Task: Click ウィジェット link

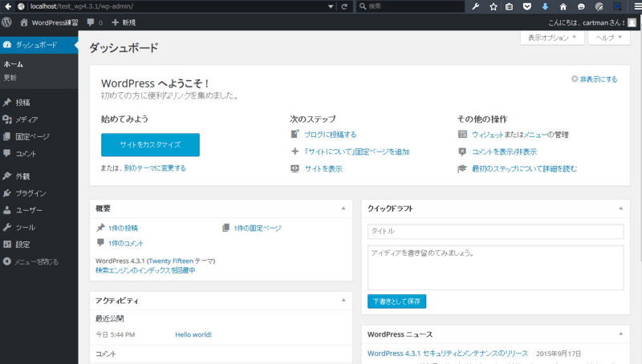Action: point(487,135)
